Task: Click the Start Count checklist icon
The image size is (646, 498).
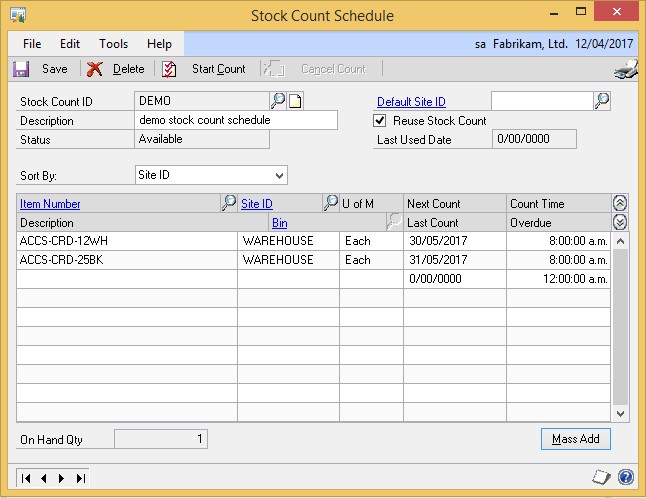Action: [x=169, y=69]
